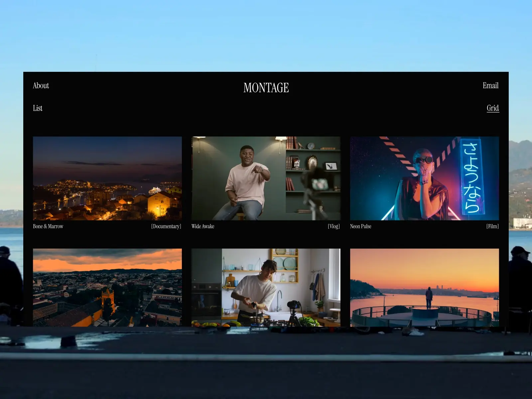This screenshot has width=532, height=399.
Task: Click the Wide Awake title text
Action: pos(203,226)
